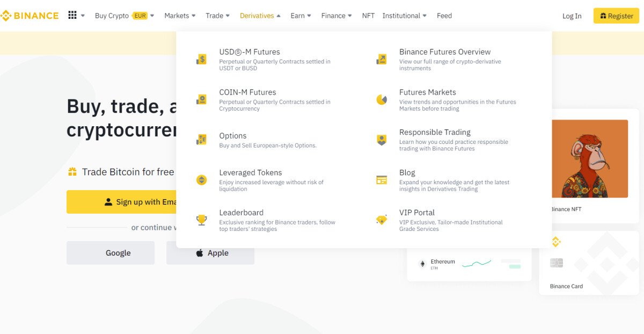Click the Log In link
The width and height of the screenshot is (644, 334).
[x=572, y=16]
